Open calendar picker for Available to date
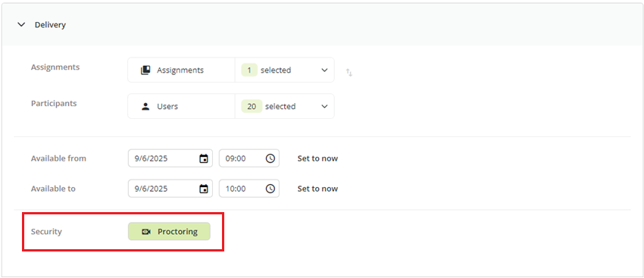 204,189
